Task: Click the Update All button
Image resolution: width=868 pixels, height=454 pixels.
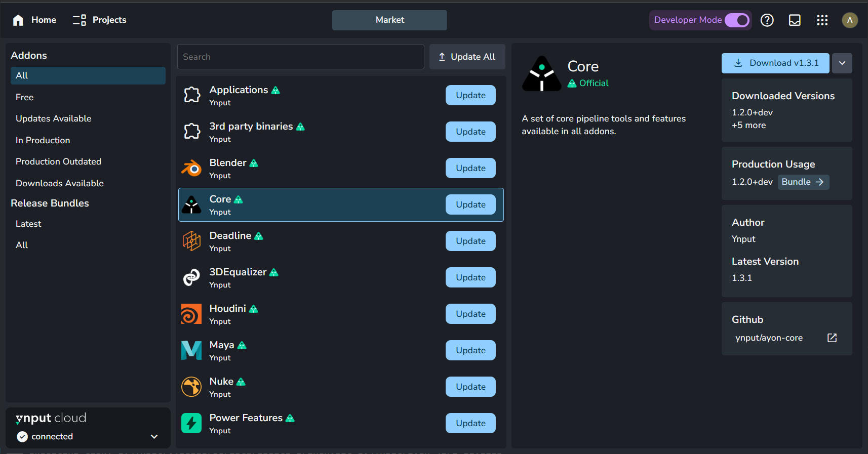Action: [467, 57]
